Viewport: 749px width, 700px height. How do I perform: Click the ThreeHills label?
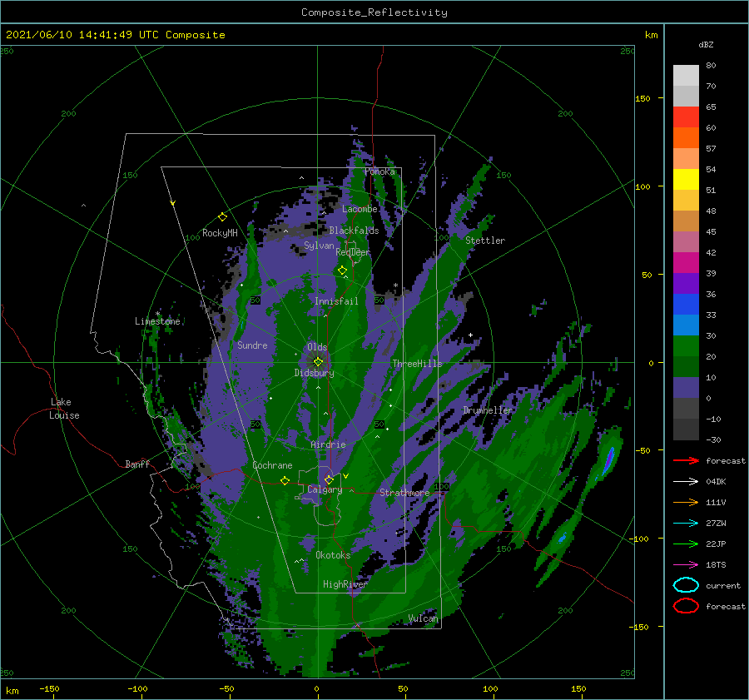(417, 364)
